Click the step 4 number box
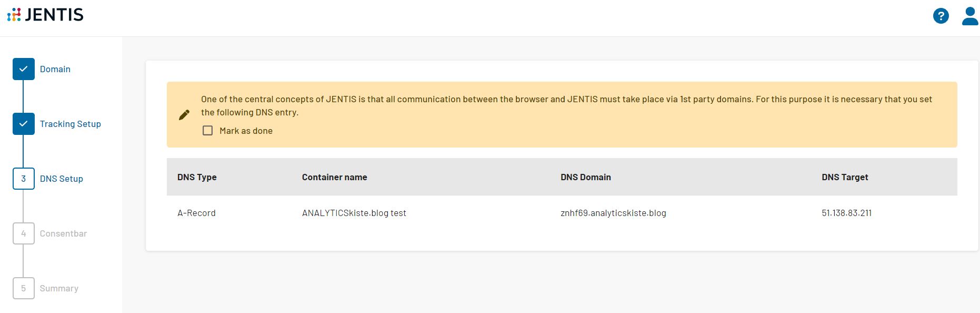The height and width of the screenshot is (313, 980). pos(24,233)
